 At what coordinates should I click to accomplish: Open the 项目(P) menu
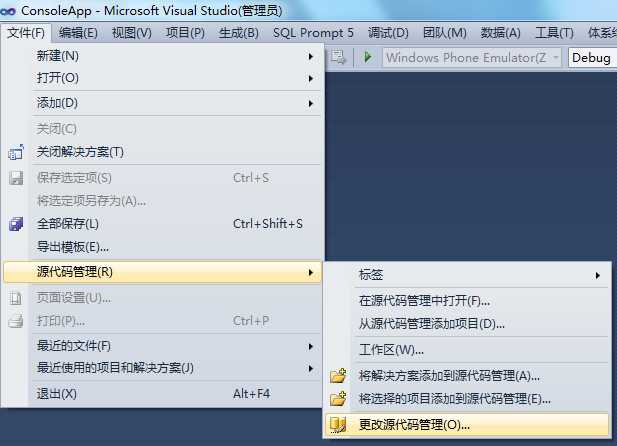point(185,33)
